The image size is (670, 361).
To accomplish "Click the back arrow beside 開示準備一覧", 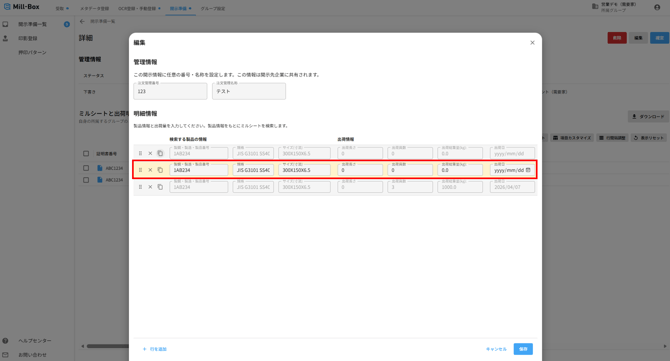I will 82,21.
